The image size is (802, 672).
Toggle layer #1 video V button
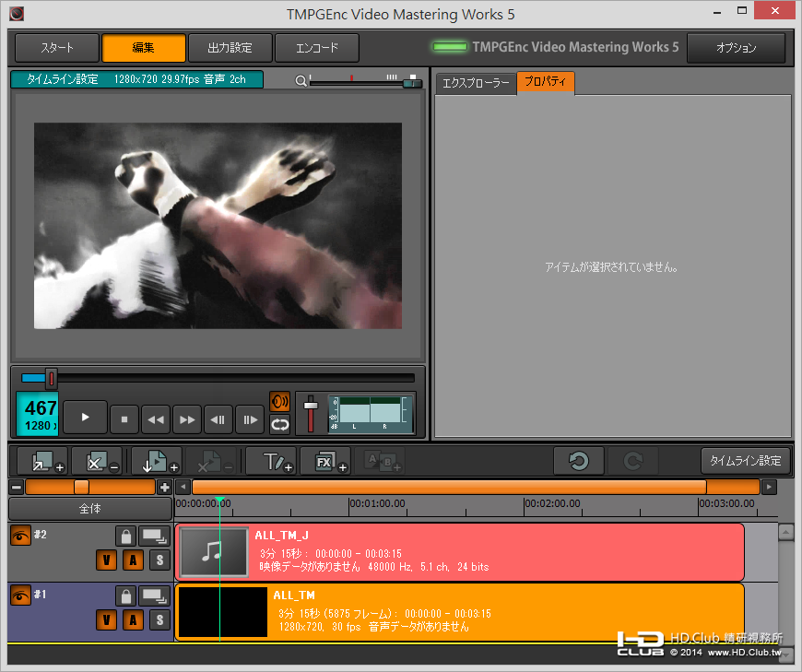[106, 620]
